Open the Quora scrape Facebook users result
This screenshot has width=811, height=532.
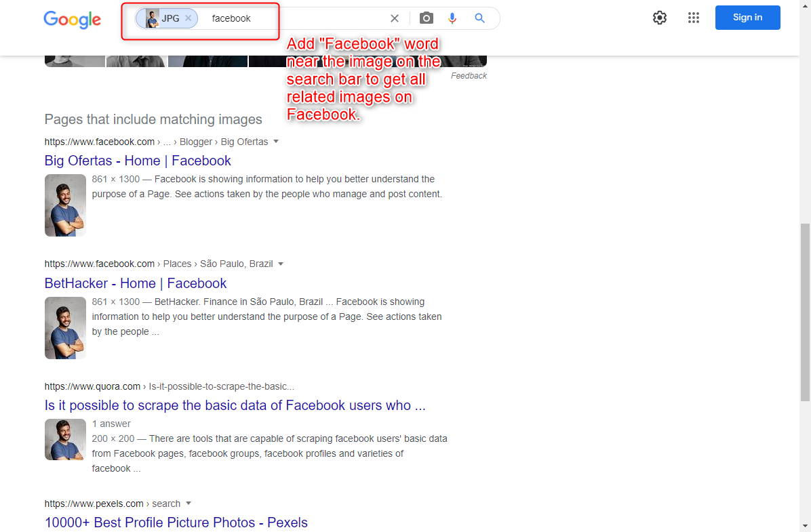point(235,405)
